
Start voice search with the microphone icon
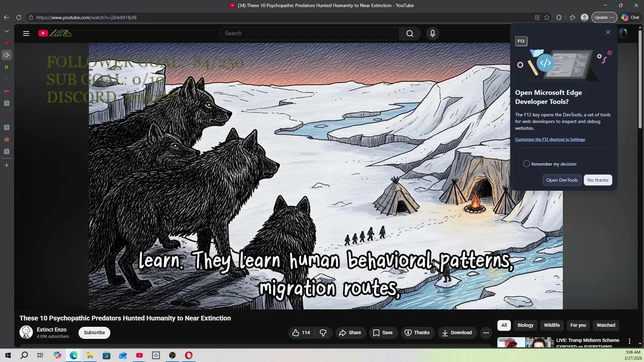[432, 33]
